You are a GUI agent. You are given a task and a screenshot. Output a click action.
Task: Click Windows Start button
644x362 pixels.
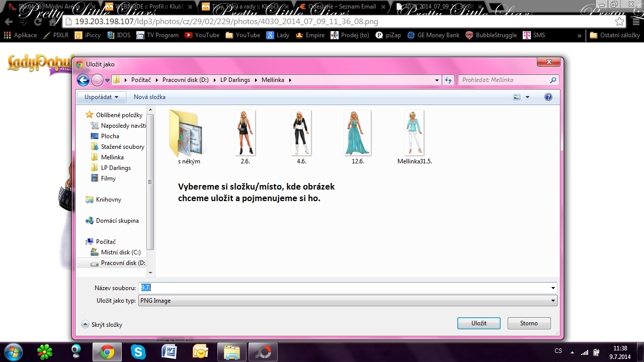[x=14, y=351]
